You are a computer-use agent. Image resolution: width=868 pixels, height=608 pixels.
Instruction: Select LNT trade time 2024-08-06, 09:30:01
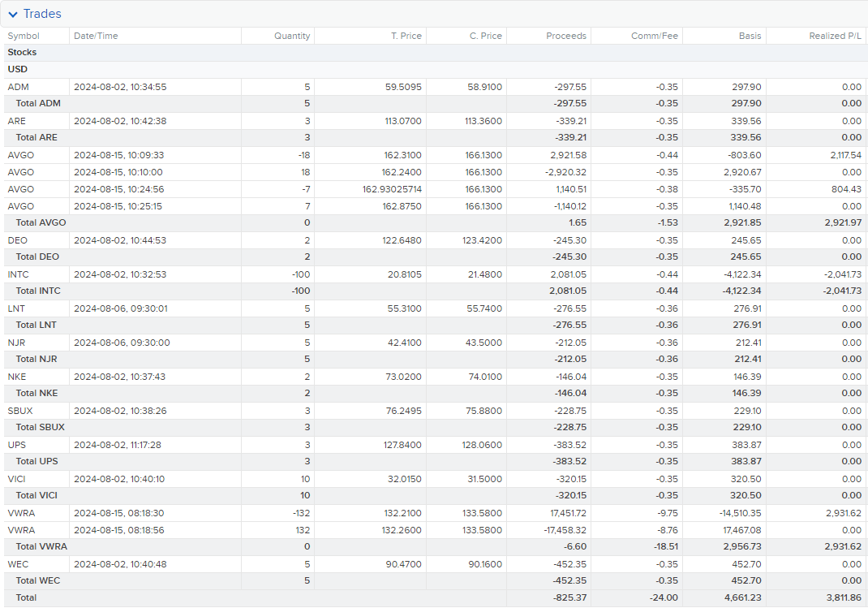[x=121, y=309]
